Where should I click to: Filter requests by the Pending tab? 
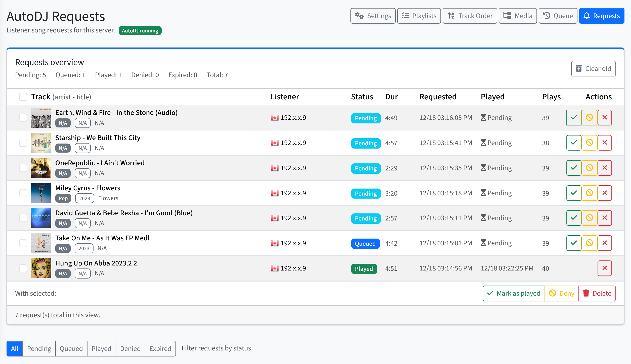click(39, 349)
